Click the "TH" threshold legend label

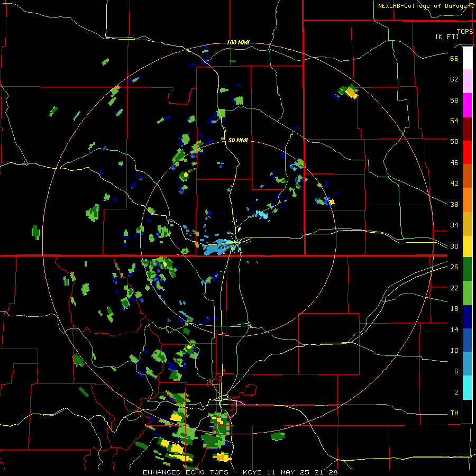click(x=454, y=413)
